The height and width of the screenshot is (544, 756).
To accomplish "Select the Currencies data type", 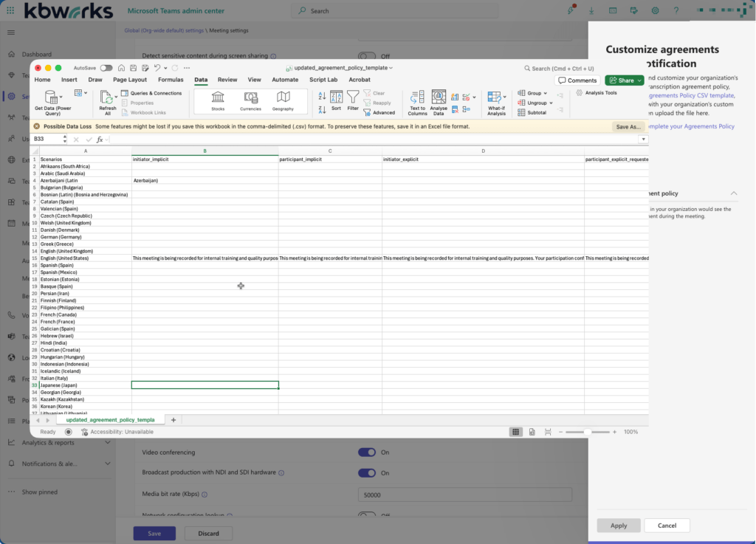I will 251,101.
